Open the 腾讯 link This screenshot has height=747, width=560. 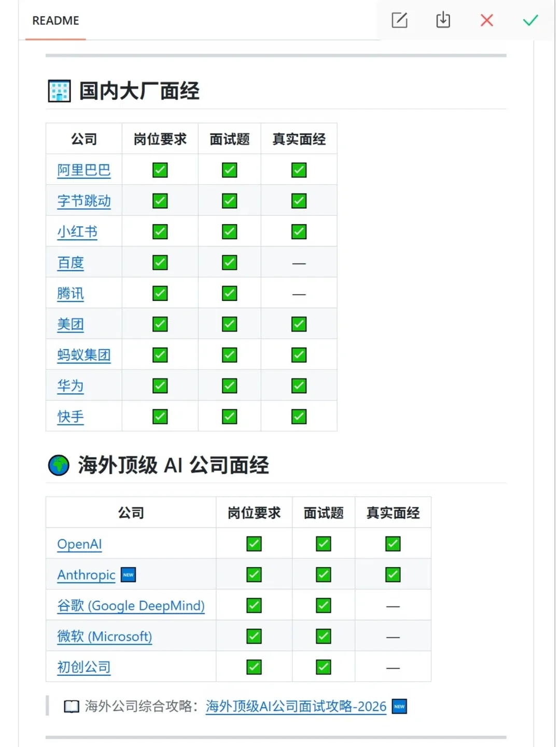point(71,294)
